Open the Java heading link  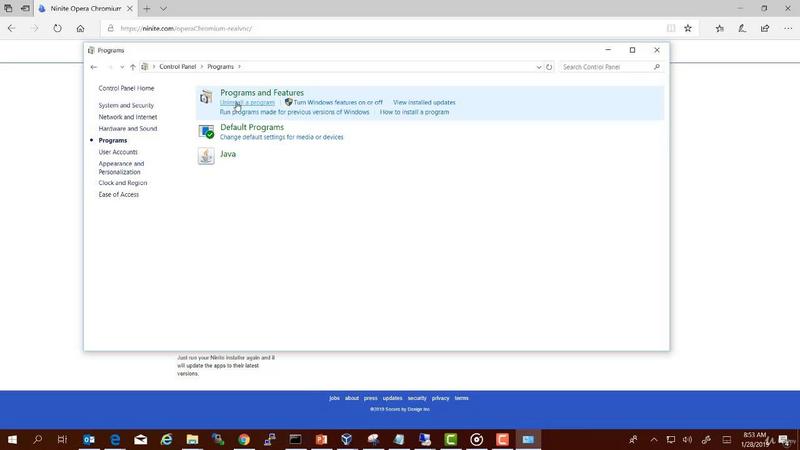tap(228, 154)
